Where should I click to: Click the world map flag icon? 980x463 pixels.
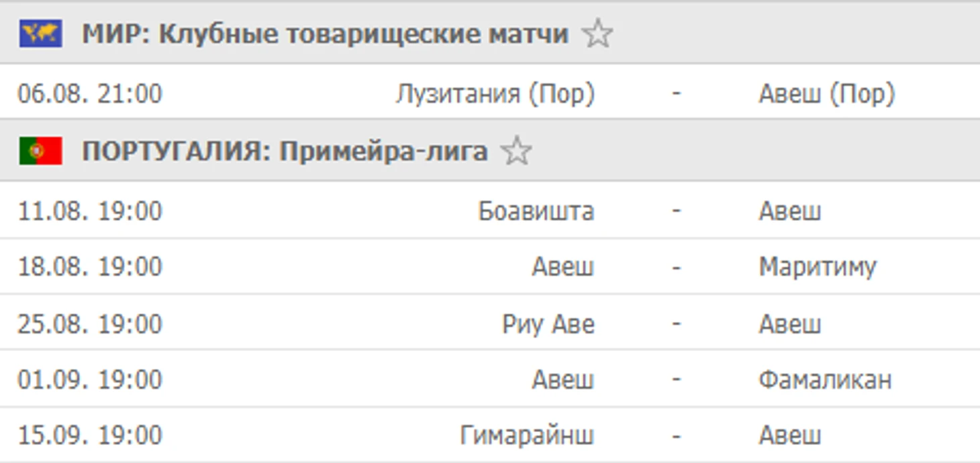click(x=40, y=34)
